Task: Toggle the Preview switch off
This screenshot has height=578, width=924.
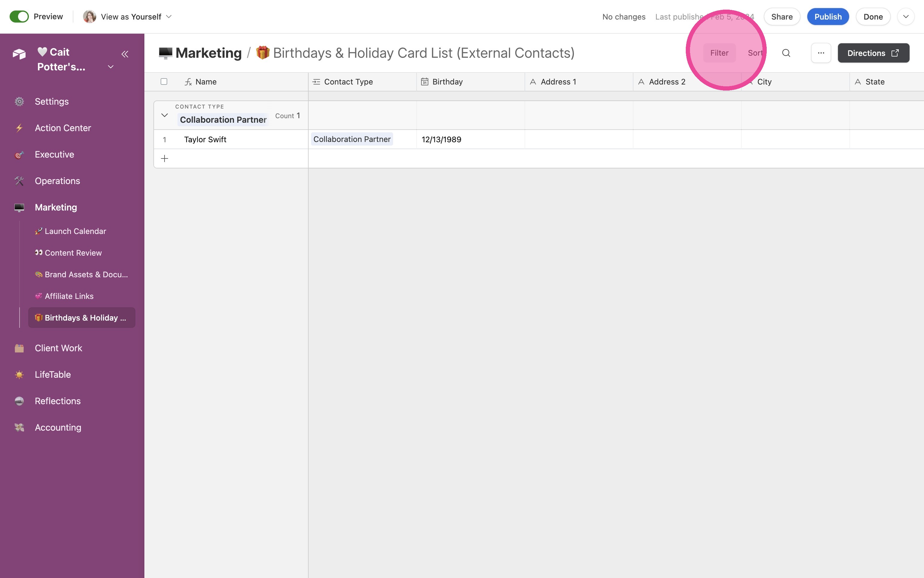Action: pos(19,17)
